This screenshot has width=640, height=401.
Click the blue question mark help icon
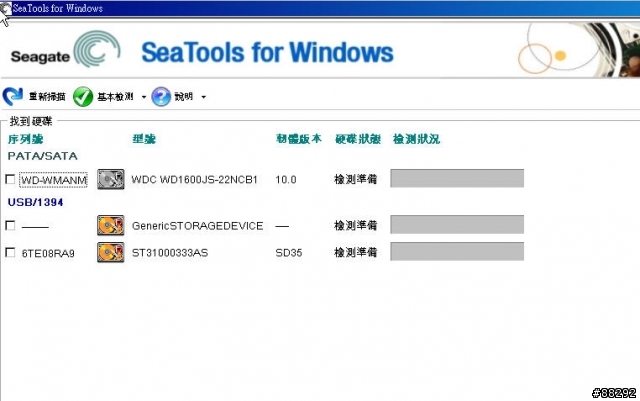(161, 97)
